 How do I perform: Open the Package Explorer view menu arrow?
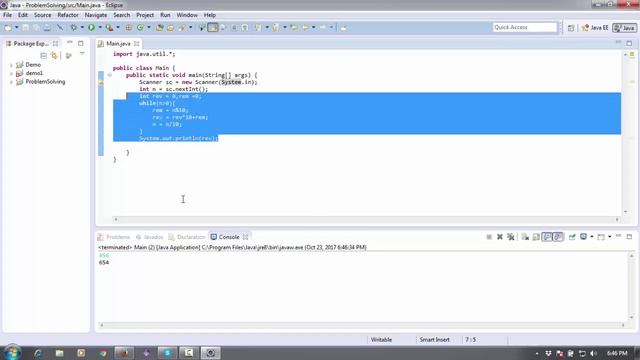pyautogui.click(x=82, y=54)
